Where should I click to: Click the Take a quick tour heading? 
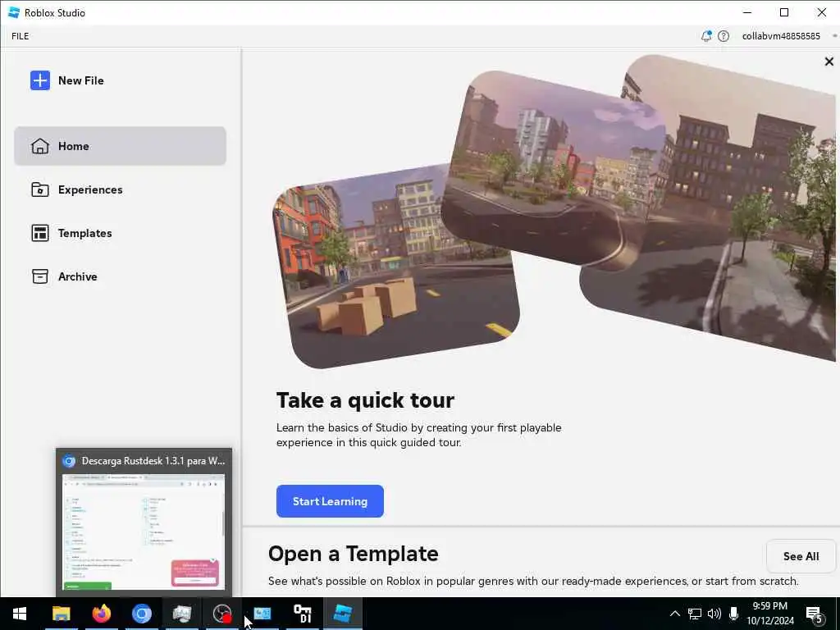coord(365,400)
